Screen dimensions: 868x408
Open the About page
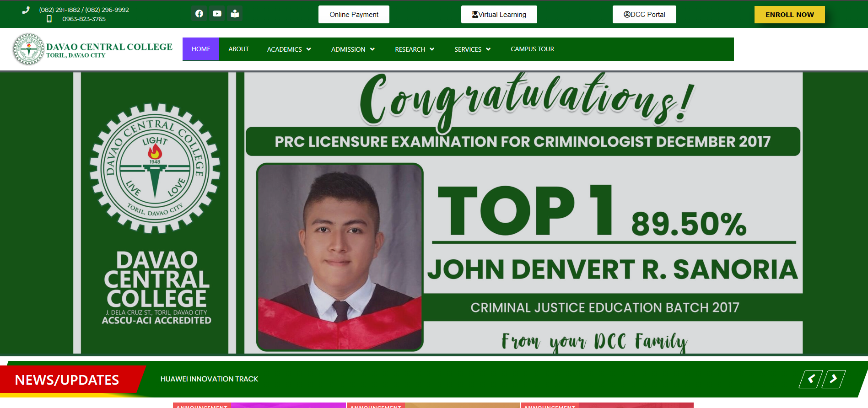click(x=238, y=49)
